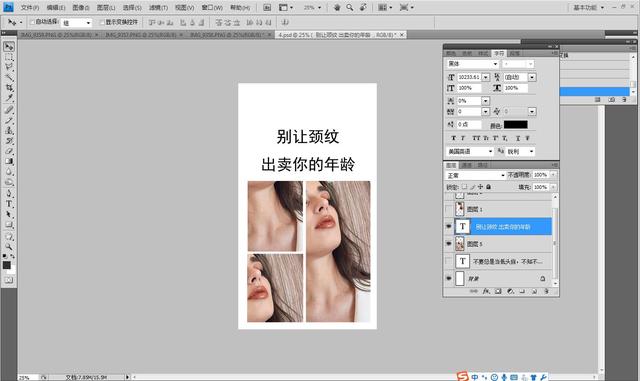The image size is (640, 381).
Task: Switch to the 字符 panel tab
Action: [499, 53]
